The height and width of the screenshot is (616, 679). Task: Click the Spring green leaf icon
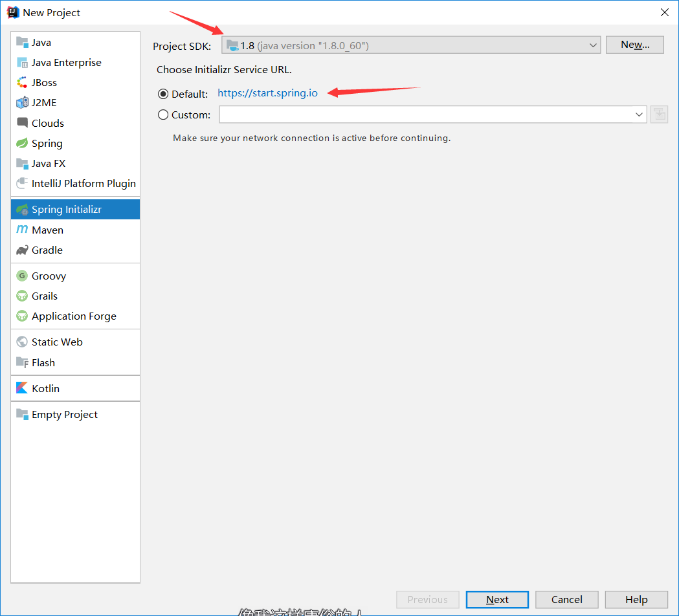coord(22,143)
